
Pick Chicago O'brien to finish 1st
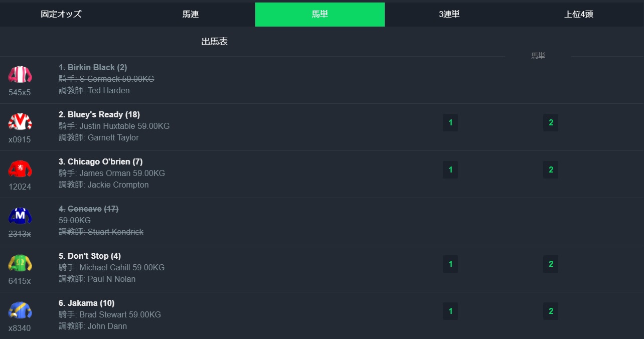(x=450, y=170)
